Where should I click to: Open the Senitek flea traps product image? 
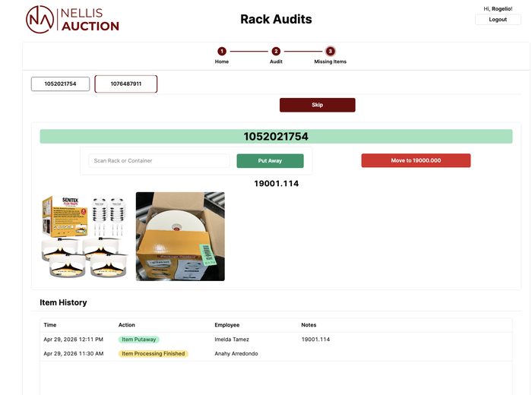[84, 237]
